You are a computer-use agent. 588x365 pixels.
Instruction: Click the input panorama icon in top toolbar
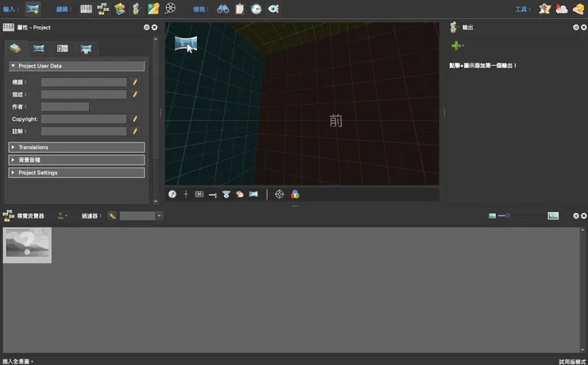(x=33, y=9)
